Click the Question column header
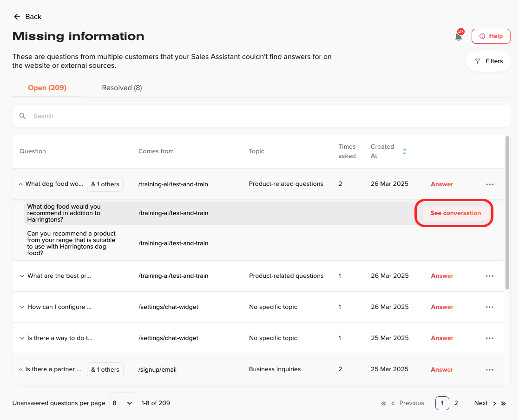The height and width of the screenshot is (420, 519). click(x=33, y=151)
